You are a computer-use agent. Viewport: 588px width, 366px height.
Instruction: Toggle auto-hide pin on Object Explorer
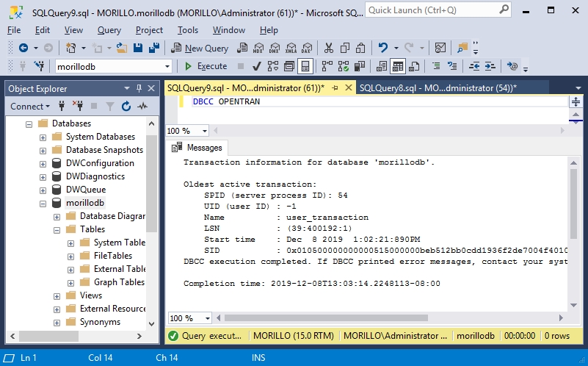139,88
